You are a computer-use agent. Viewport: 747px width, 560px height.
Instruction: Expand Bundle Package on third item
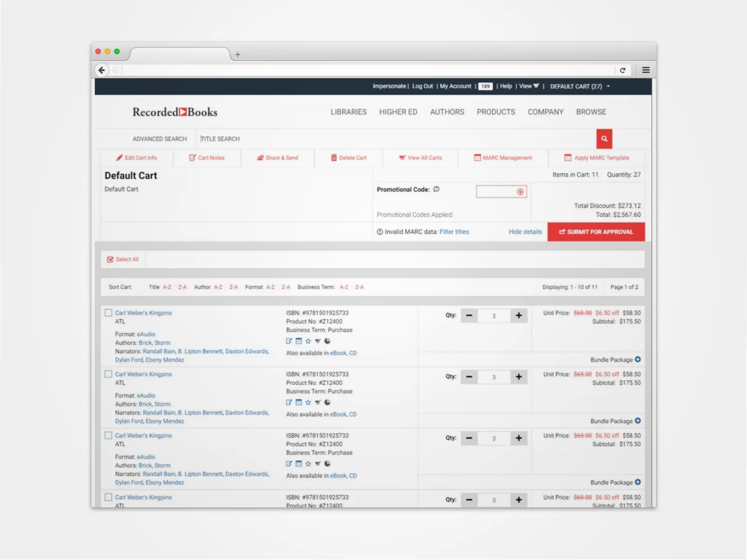[x=638, y=482]
